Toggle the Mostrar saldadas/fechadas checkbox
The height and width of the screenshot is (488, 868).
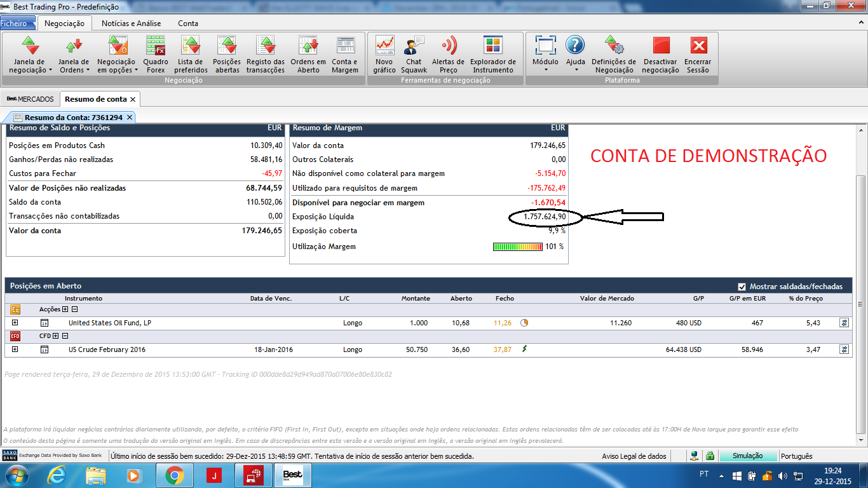click(x=742, y=287)
